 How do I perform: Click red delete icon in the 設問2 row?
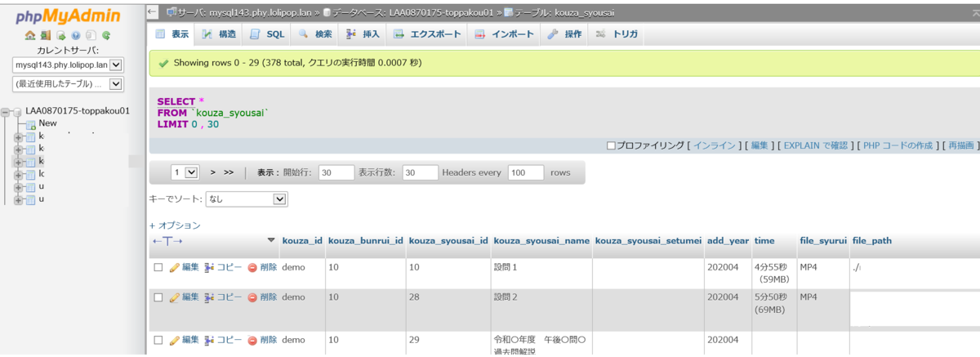tap(252, 297)
